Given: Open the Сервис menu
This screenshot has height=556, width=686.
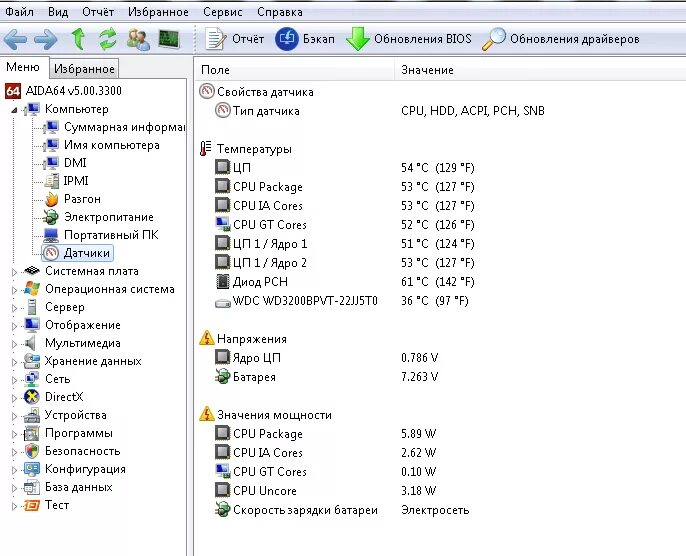Looking at the screenshot, I should coord(223,12).
